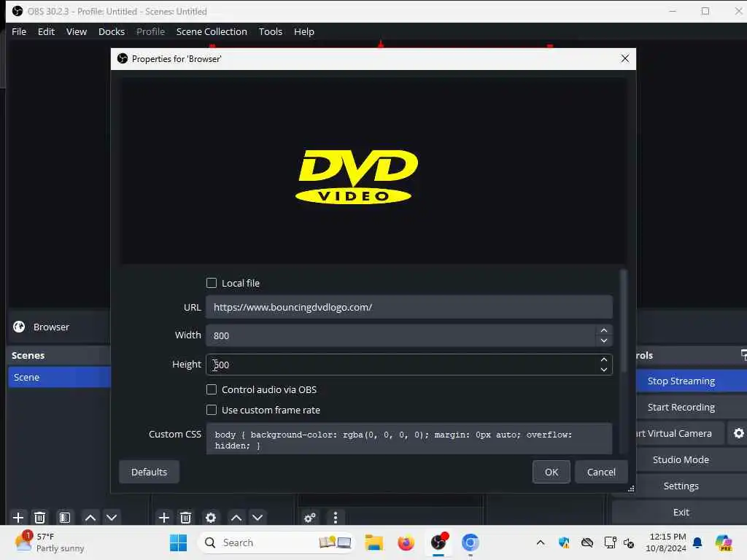
Task: Close the Browser properties dialog
Action: [x=625, y=58]
